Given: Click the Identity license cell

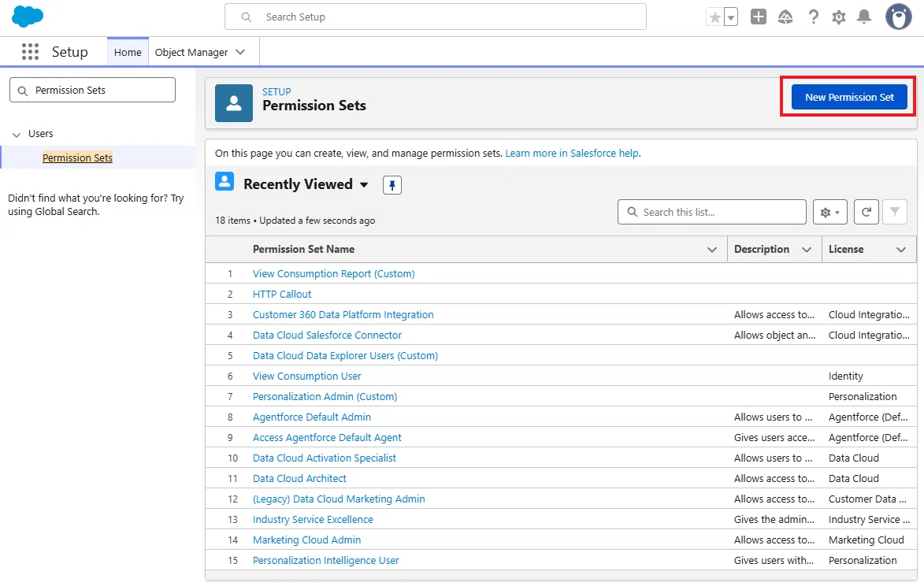Looking at the screenshot, I should 846,376.
